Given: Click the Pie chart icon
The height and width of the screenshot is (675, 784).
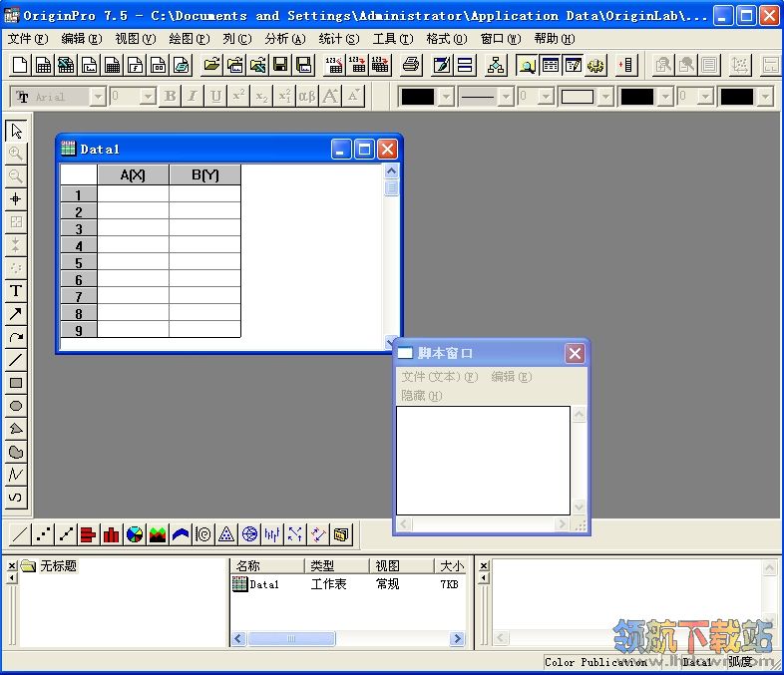Looking at the screenshot, I should coord(135,534).
